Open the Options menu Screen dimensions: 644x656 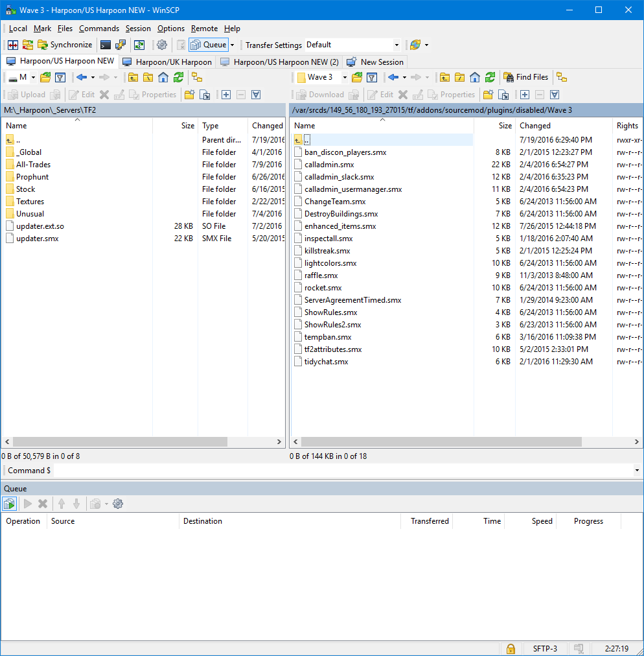171,29
